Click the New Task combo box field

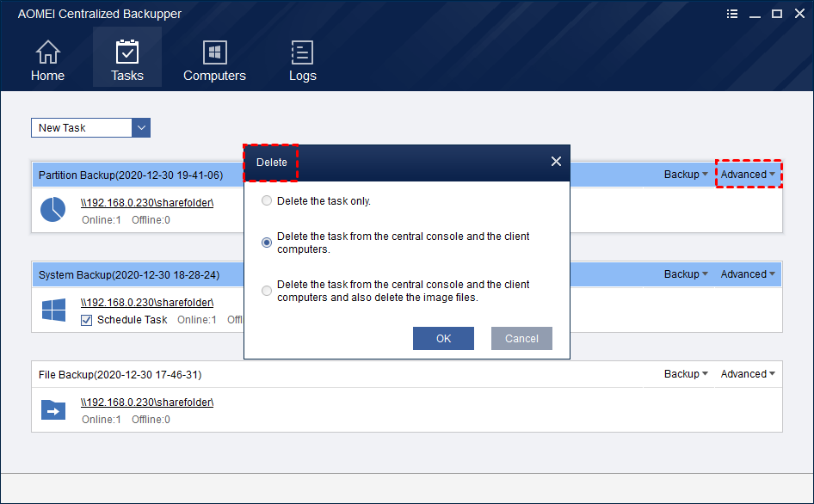[82, 127]
